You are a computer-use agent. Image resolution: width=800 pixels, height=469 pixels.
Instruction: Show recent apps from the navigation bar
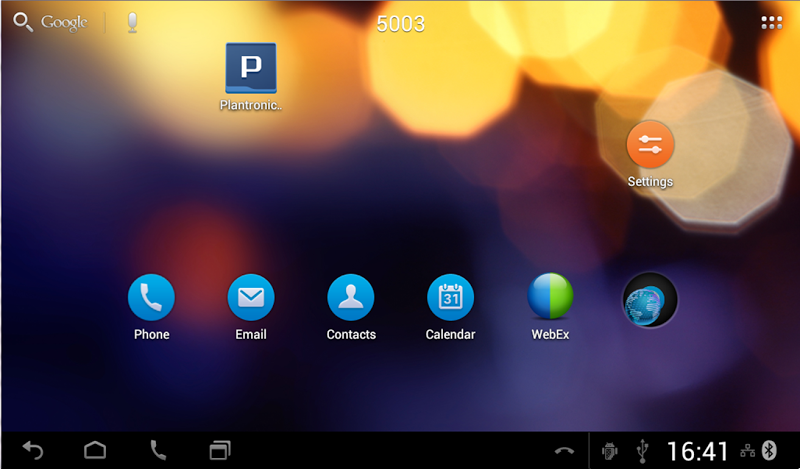(219, 450)
